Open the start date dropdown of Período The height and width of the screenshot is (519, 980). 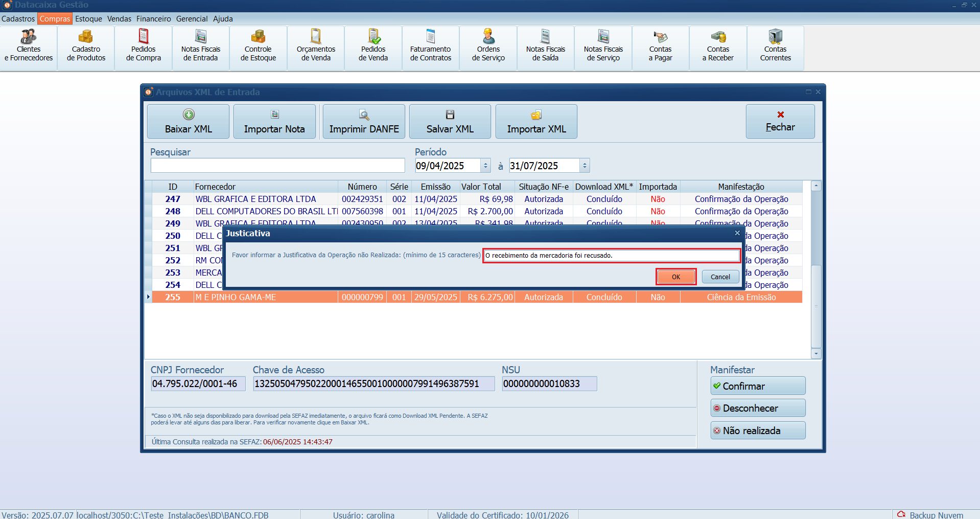point(485,166)
